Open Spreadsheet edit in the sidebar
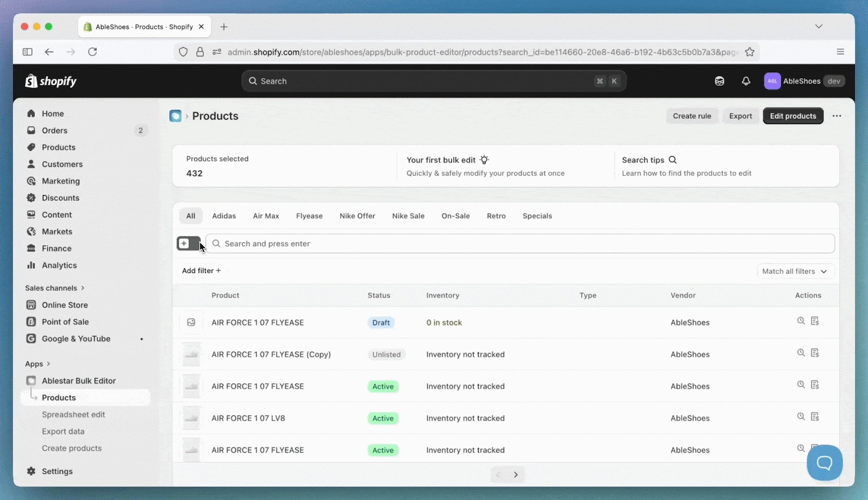This screenshot has height=500, width=868. click(73, 414)
